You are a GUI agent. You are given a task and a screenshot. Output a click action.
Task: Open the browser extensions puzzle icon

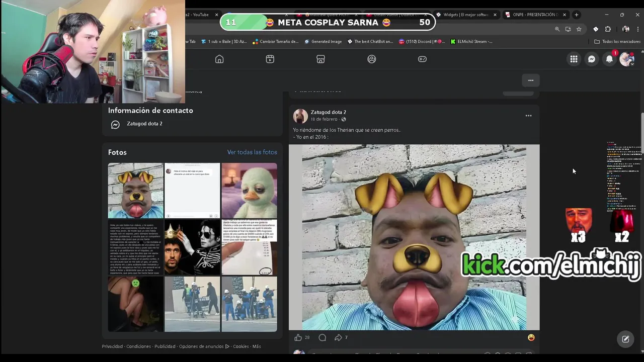(x=608, y=29)
